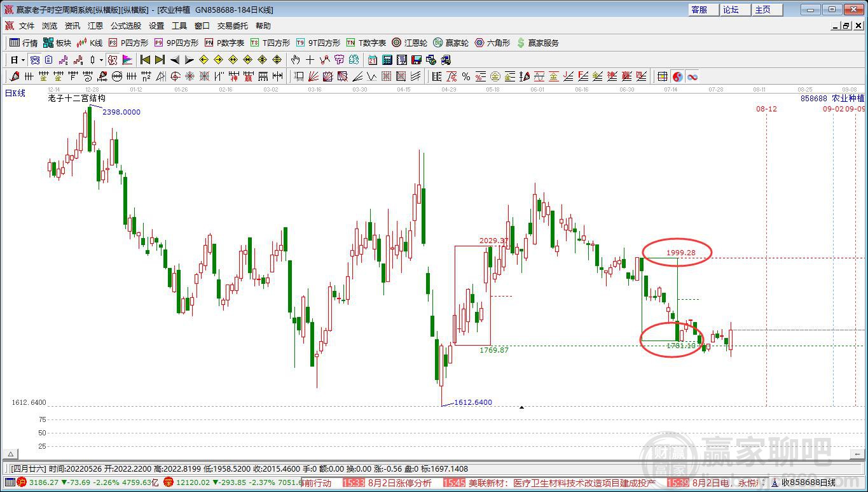Open the 窗口 menu
This screenshot has width=868, height=492.
[x=202, y=26]
